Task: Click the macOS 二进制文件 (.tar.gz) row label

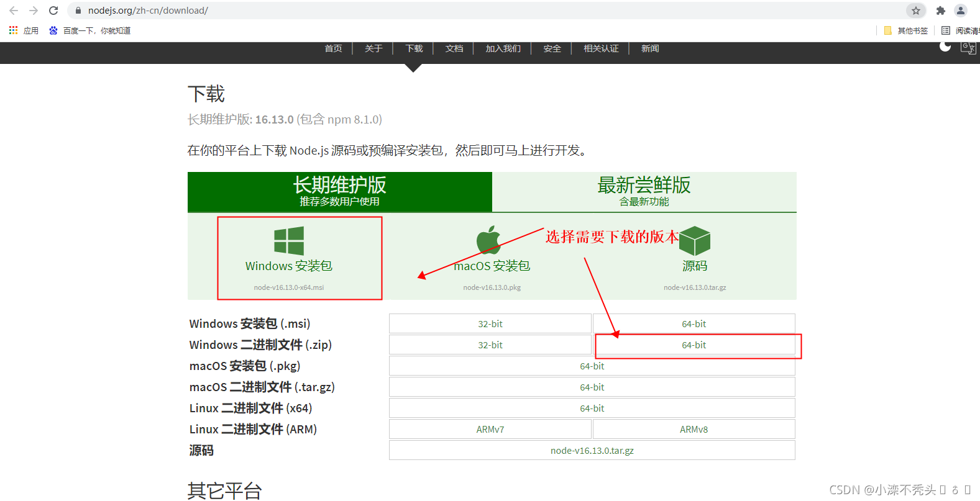Action: [x=262, y=387]
